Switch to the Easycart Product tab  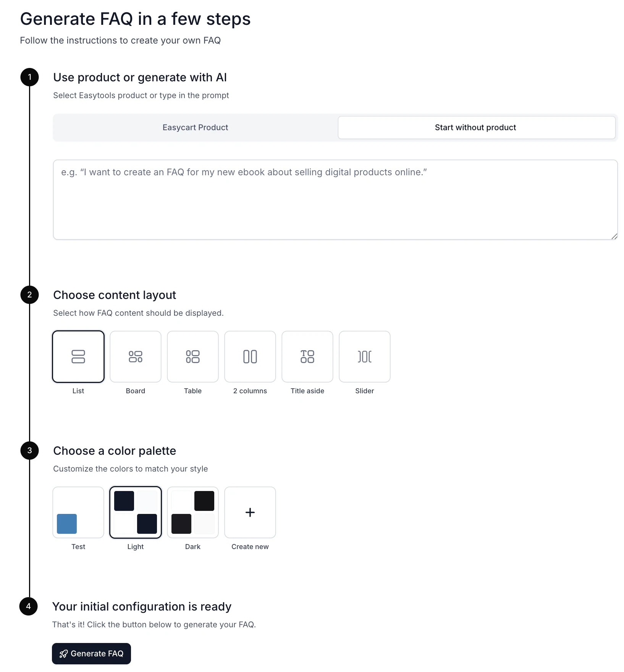click(x=196, y=128)
